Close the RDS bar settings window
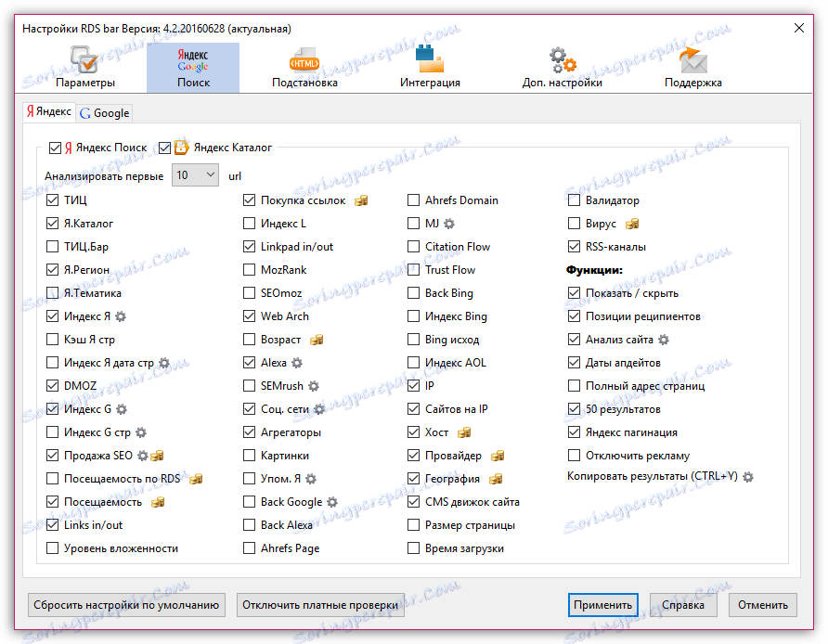Viewport: 828px width, 644px height. click(x=799, y=28)
